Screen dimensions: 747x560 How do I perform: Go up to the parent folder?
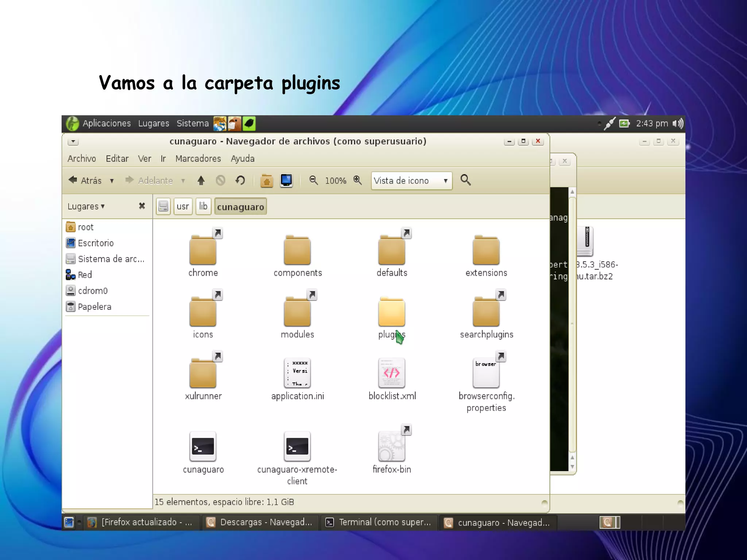click(x=201, y=180)
